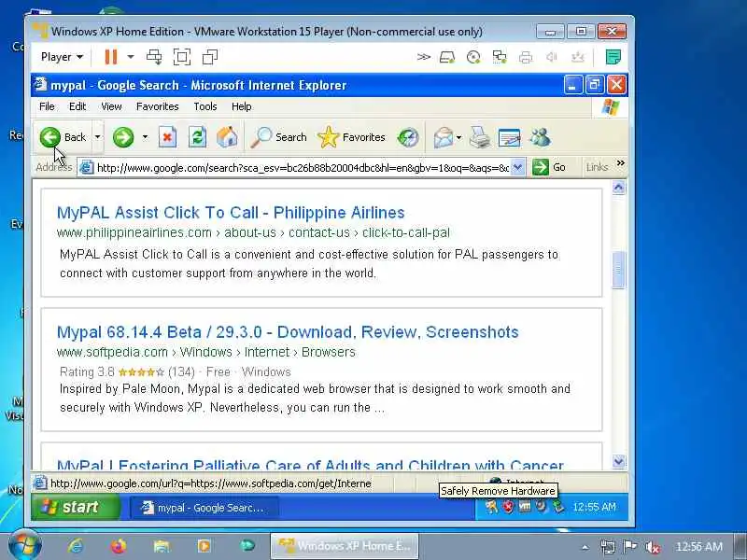The image size is (747, 560).
Task: Click the vertical scrollbar thumb
Action: click(x=618, y=270)
